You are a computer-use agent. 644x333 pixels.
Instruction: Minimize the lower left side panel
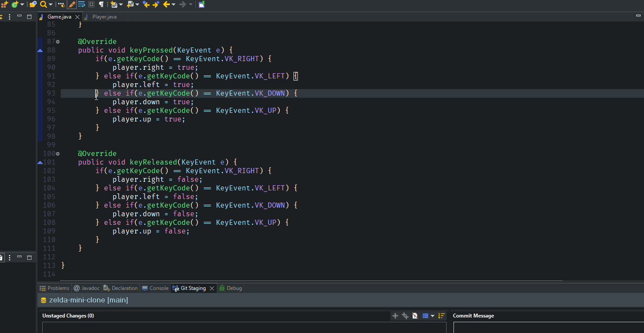[19, 257]
